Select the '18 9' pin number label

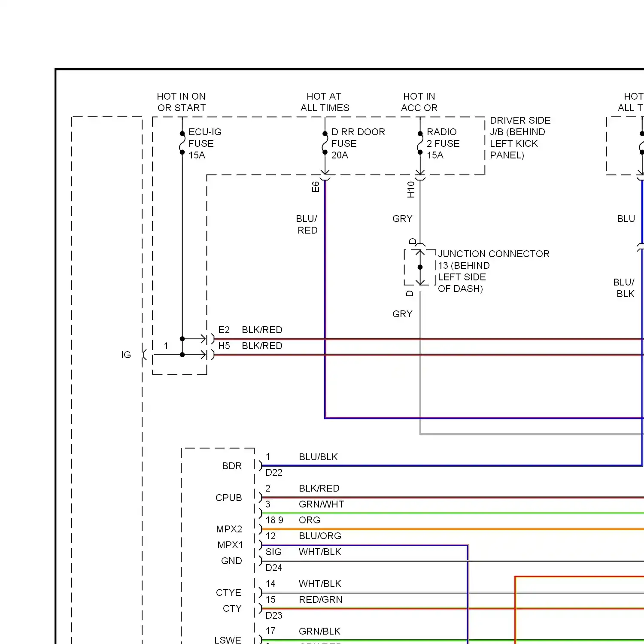pos(274,520)
